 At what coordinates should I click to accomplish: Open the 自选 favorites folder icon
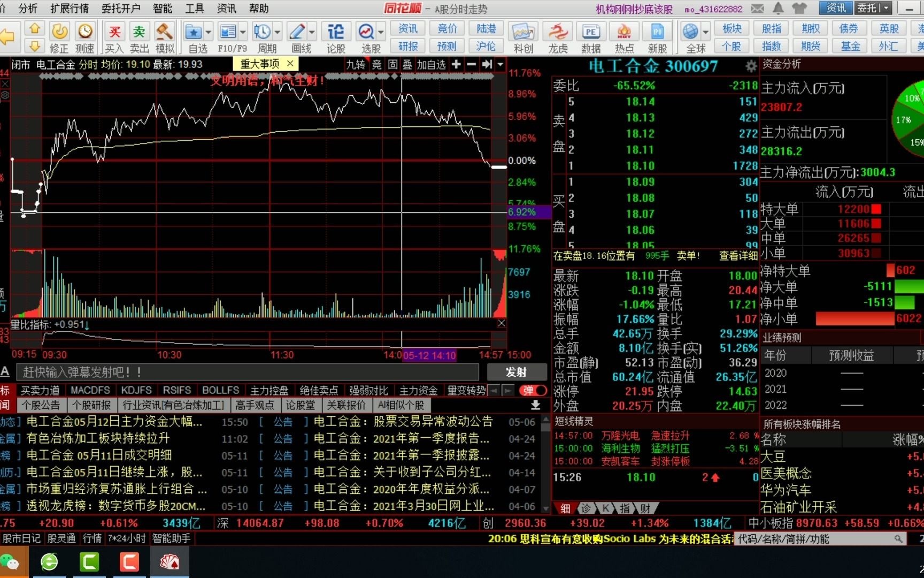click(193, 32)
